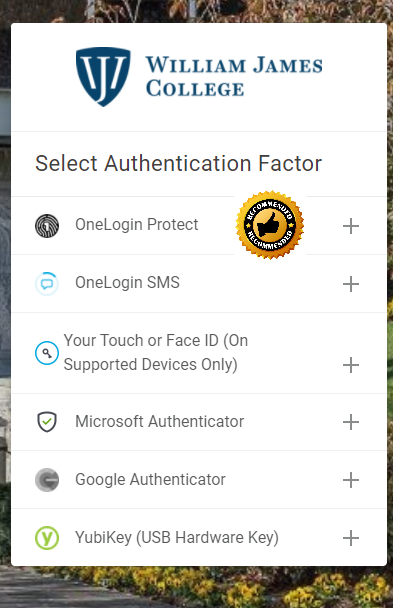Screen dimensions: 393x608
Task: Choose the Microsoft Authenticator label
Action: coord(160,421)
